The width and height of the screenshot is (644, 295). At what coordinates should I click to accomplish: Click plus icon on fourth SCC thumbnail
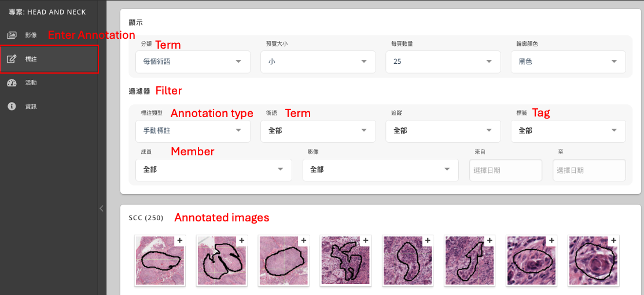pyautogui.click(x=365, y=241)
